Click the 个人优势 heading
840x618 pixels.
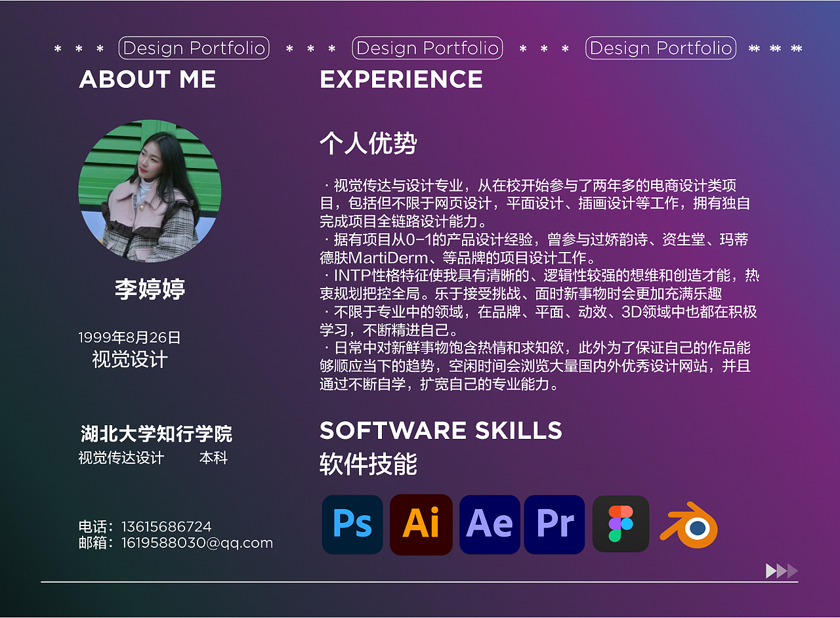368,142
